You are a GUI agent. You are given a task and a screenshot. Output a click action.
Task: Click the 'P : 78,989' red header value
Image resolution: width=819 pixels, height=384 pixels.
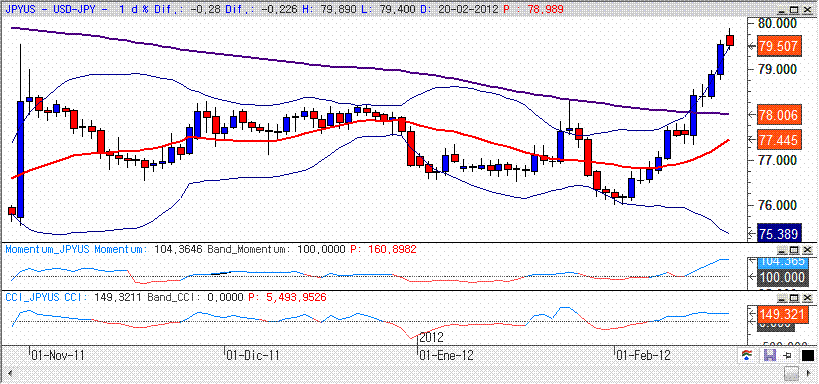click(x=534, y=9)
